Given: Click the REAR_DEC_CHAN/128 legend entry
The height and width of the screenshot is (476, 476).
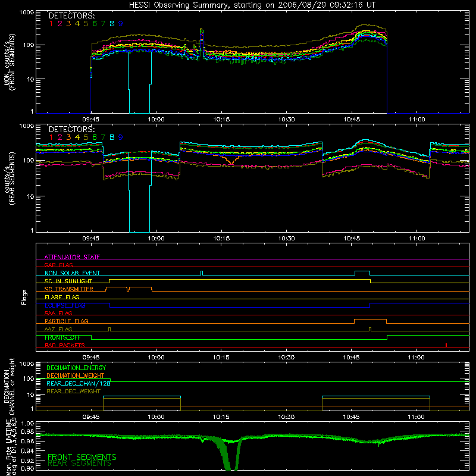Looking at the screenshot, I should coord(79,383).
